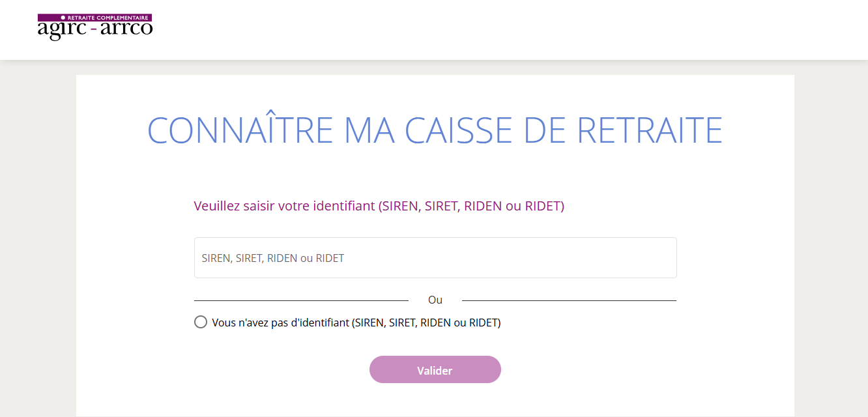
Task: Focus the SIREN, SIRET, RIDEN ou RIDET field
Action: (x=435, y=257)
